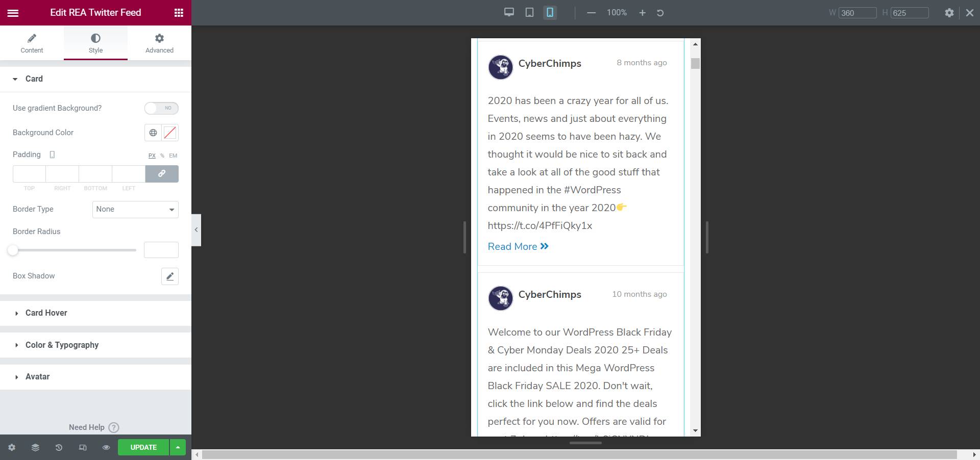Click the Padding responsive device icon
Viewport: 980px width, 460px height.
pos(52,155)
